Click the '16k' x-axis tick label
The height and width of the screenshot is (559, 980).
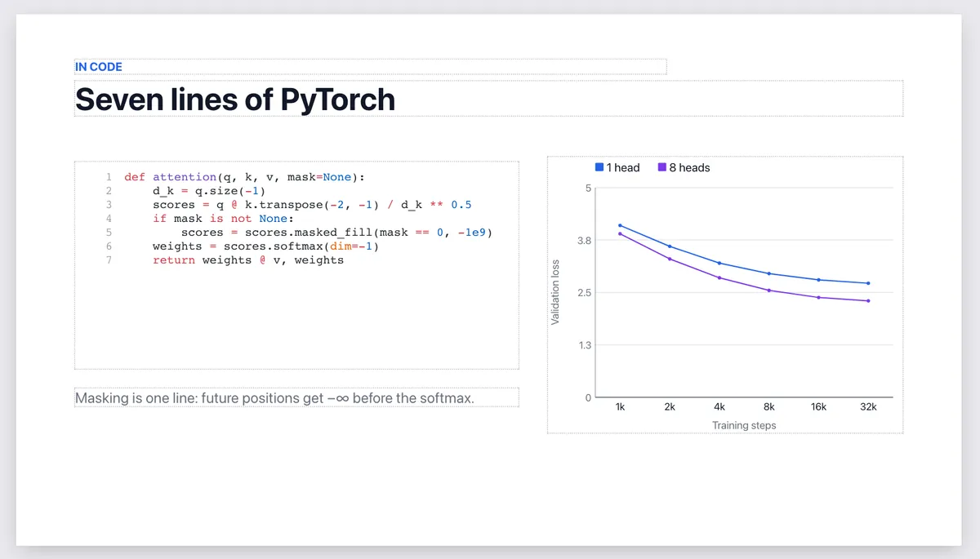click(x=819, y=406)
